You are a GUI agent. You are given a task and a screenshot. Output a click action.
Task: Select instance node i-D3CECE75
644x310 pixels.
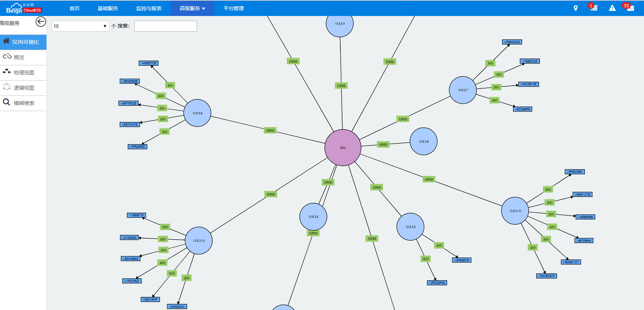546,276
